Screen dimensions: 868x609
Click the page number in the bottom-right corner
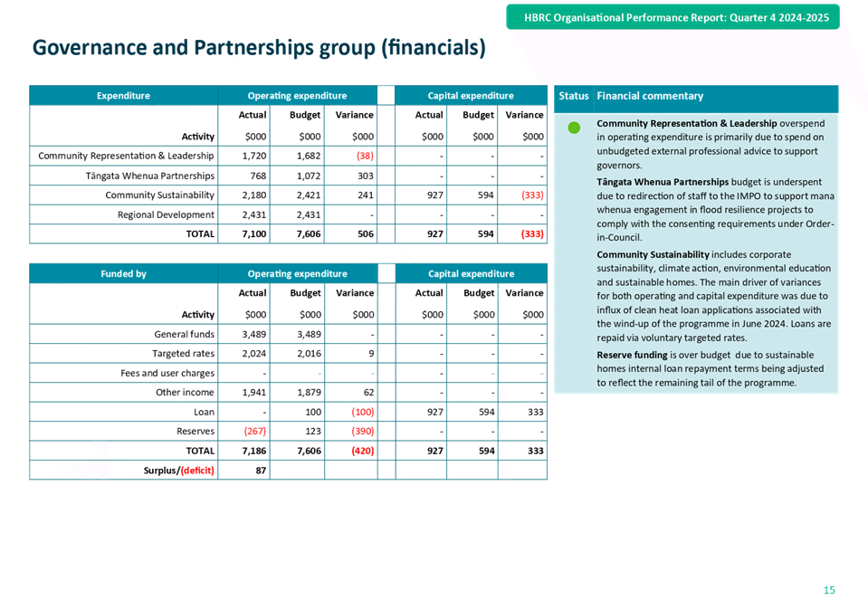click(x=828, y=591)
